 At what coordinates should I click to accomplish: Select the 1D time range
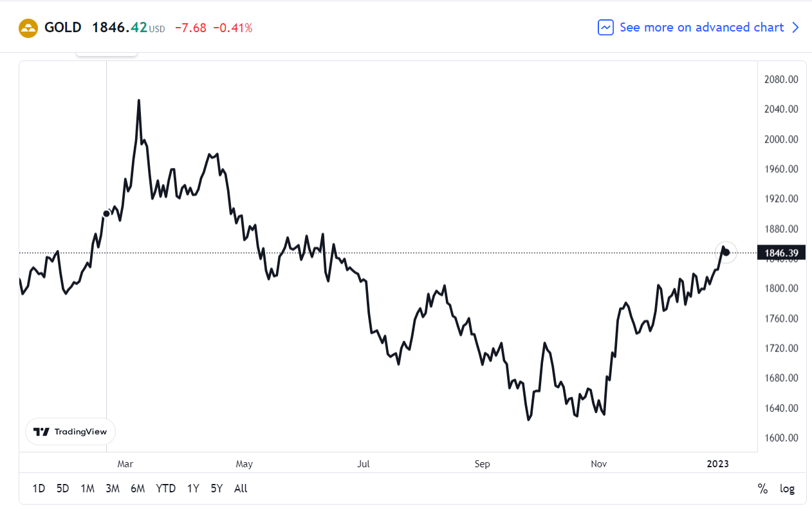[39, 488]
